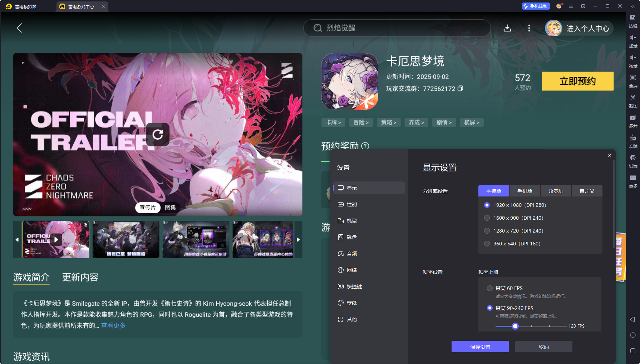This screenshot has width=640, height=364.
Task: Open the 更新内容 tab
Action: pos(80,278)
